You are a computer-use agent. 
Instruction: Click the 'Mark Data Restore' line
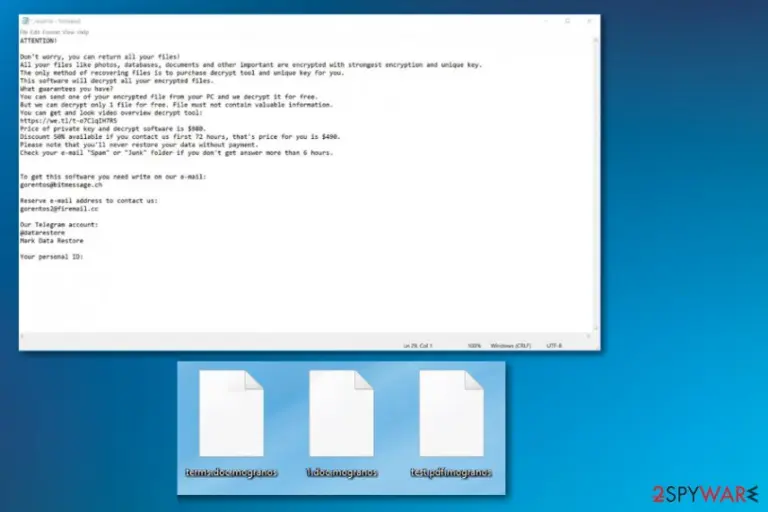point(52,241)
